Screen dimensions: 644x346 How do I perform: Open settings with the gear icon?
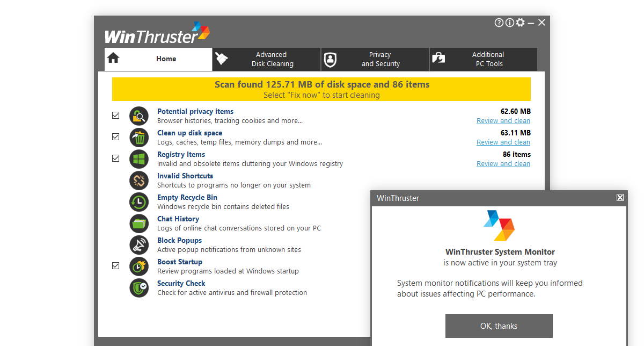tap(520, 23)
